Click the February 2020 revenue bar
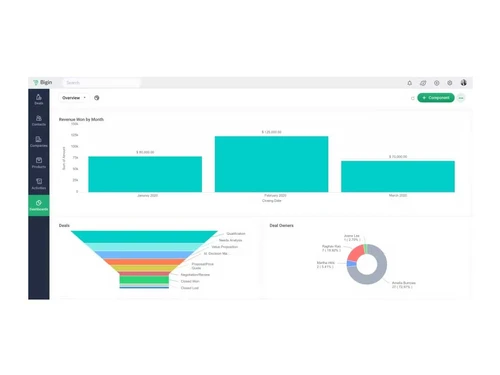Viewport: 500px width, 375px height. 271,164
